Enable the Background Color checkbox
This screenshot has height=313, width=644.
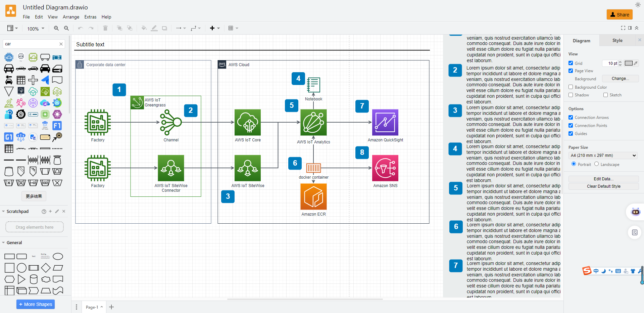click(571, 87)
